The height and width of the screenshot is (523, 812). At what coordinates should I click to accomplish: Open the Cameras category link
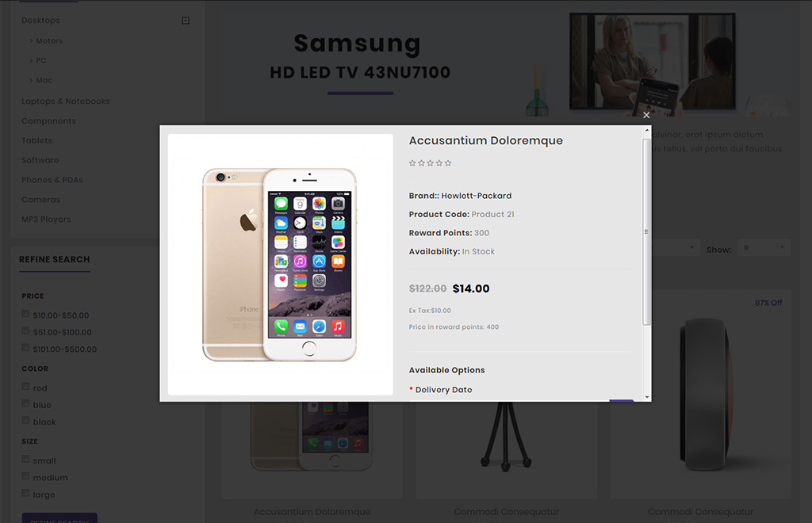coord(41,200)
